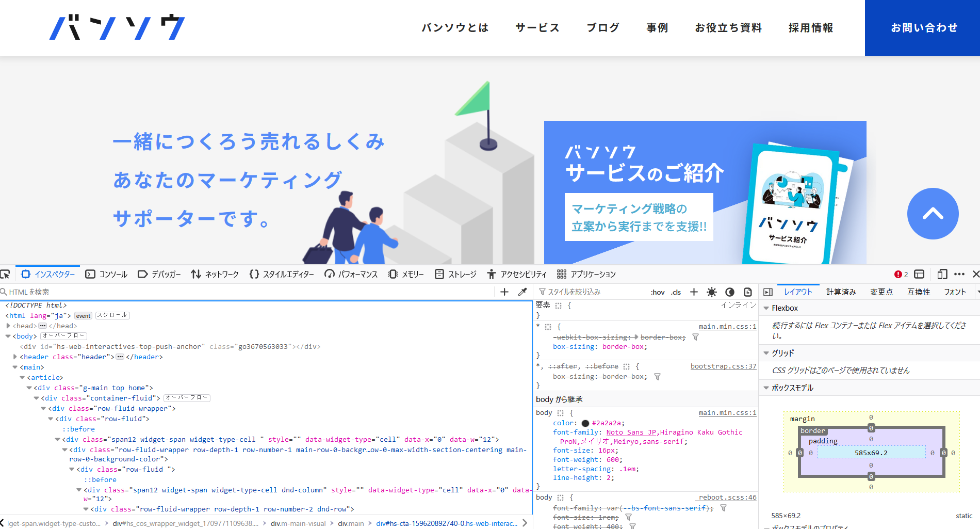This screenshot has width=980, height=529.
Task: Toggle print media simulation icon
Action: 748,292
